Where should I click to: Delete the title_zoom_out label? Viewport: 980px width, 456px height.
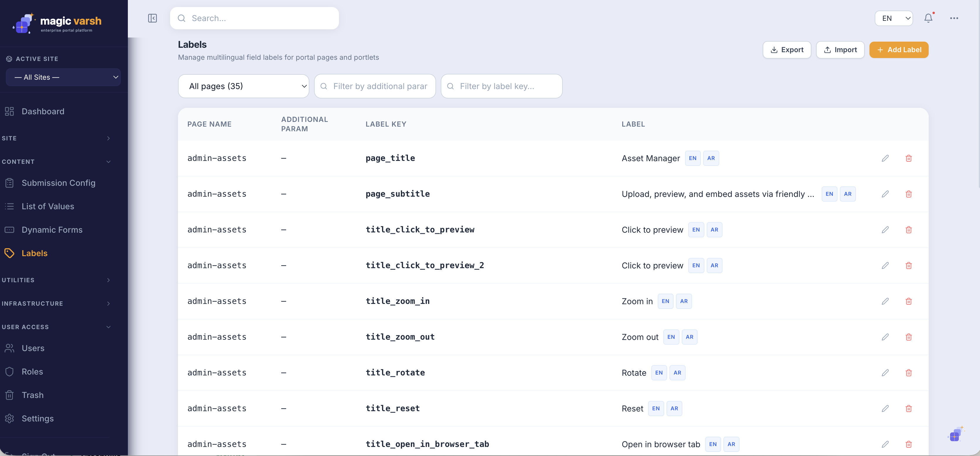[x=908, y=337]
